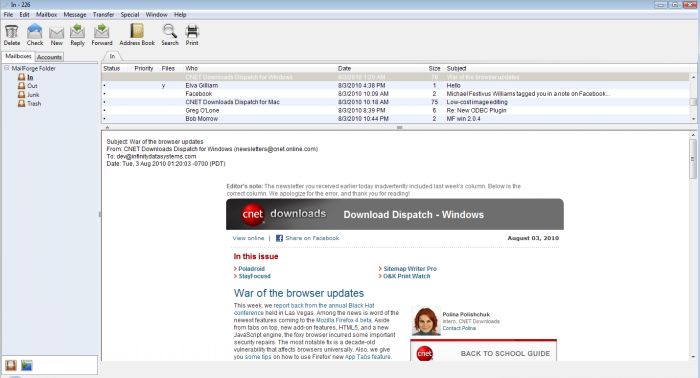Image resolution: width=700 pixels, height=378 pixels.
Task: Sort messages by Subject column
Action: pos(456,68)
